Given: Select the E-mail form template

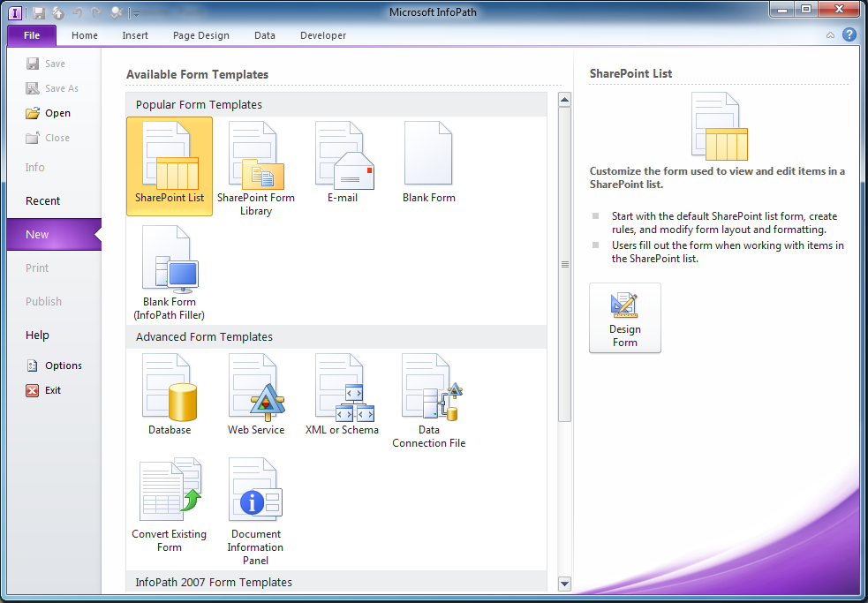Looking at the screenshot, I should click(343, 166).
